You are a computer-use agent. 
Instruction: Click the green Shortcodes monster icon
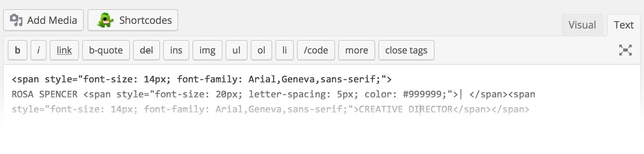tap(105, 20)
